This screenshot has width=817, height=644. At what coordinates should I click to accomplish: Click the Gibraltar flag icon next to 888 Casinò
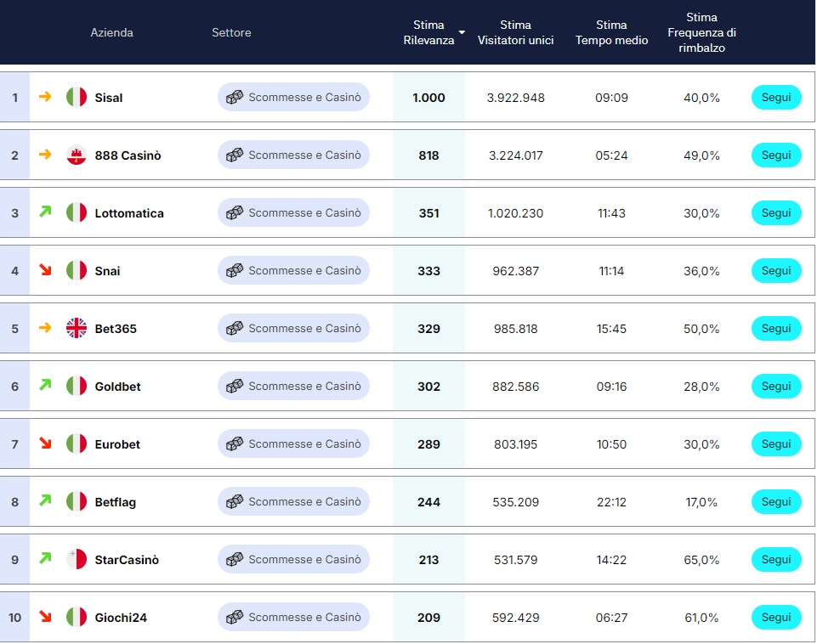pos(77,155)
